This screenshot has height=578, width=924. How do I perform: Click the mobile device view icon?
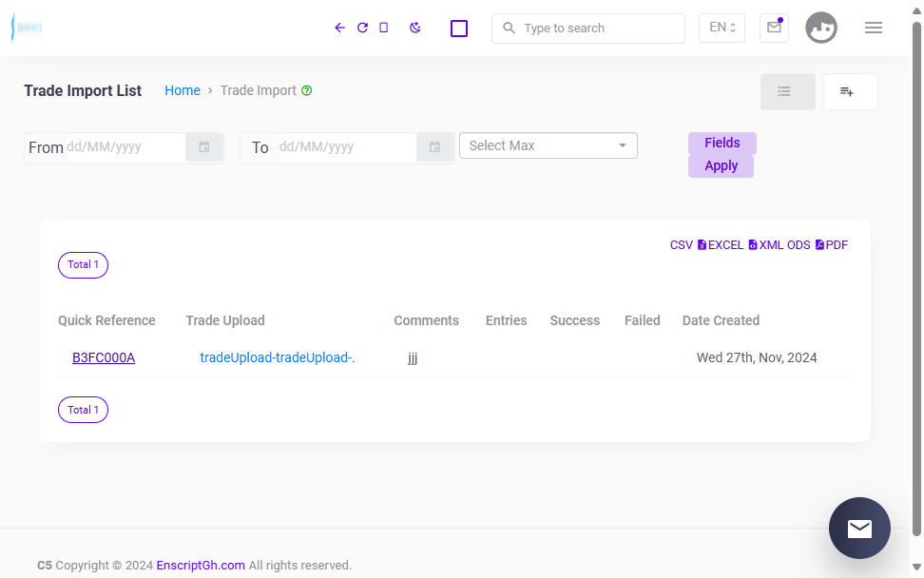(384, 28)
